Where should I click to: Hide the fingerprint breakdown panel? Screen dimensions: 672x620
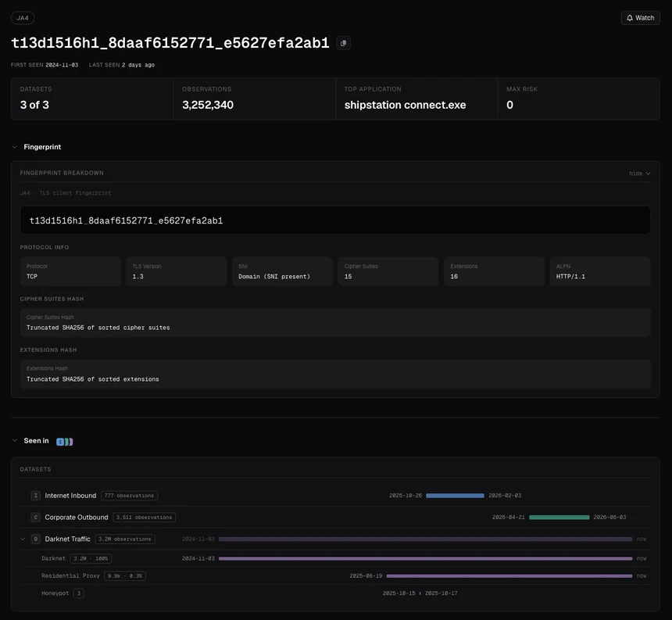[x=640, y=174]
